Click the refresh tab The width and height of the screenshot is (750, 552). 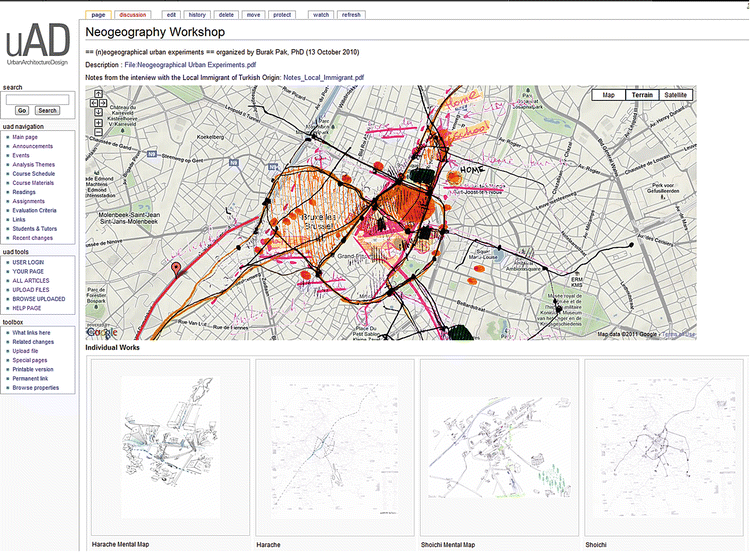click(351, 15)
